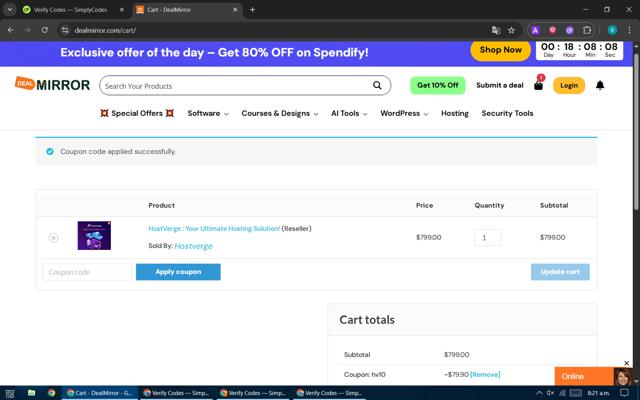Open a new browser tab
Viewport: 640px width, 400px height.
coord(252,9)
